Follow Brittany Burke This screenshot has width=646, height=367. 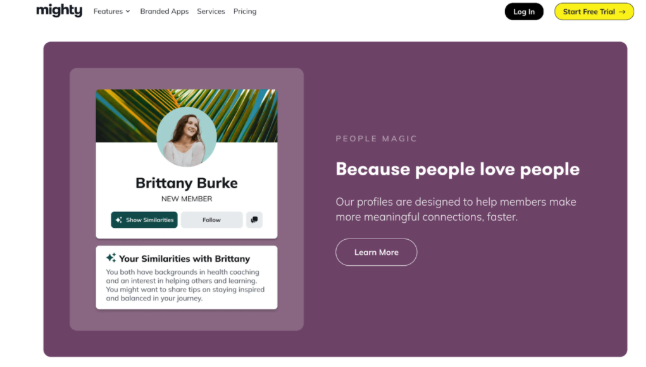coord(212,220)
